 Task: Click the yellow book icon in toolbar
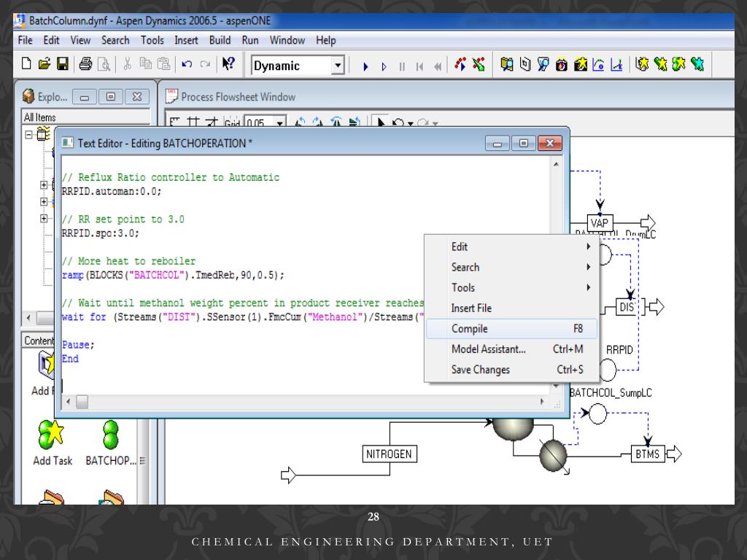coord(506,64)
